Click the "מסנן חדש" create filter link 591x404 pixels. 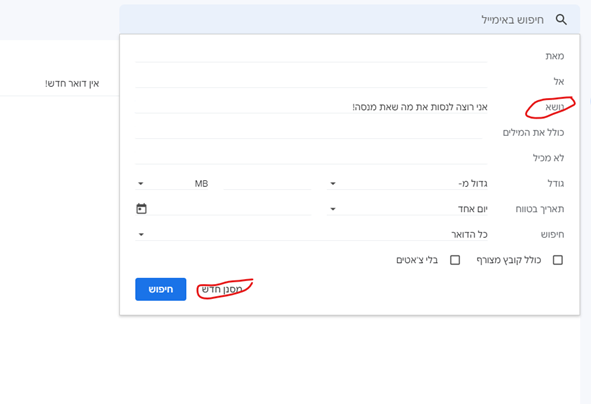click(222, 289)
